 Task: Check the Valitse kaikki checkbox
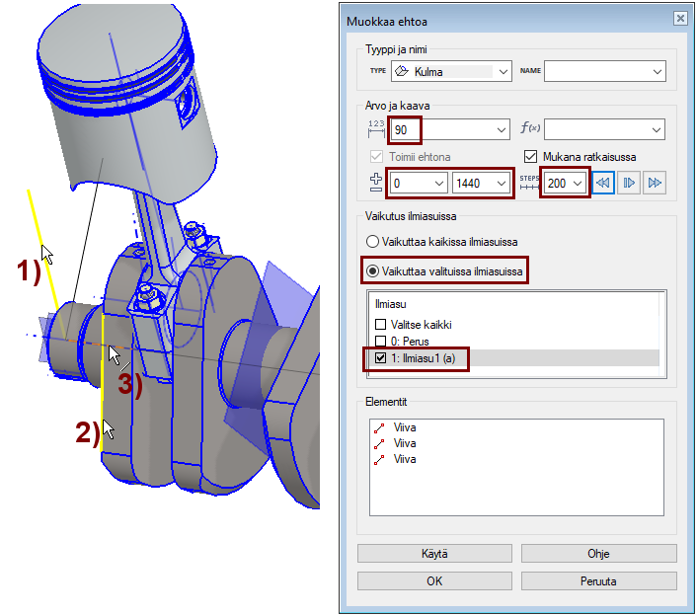(381, 325)
